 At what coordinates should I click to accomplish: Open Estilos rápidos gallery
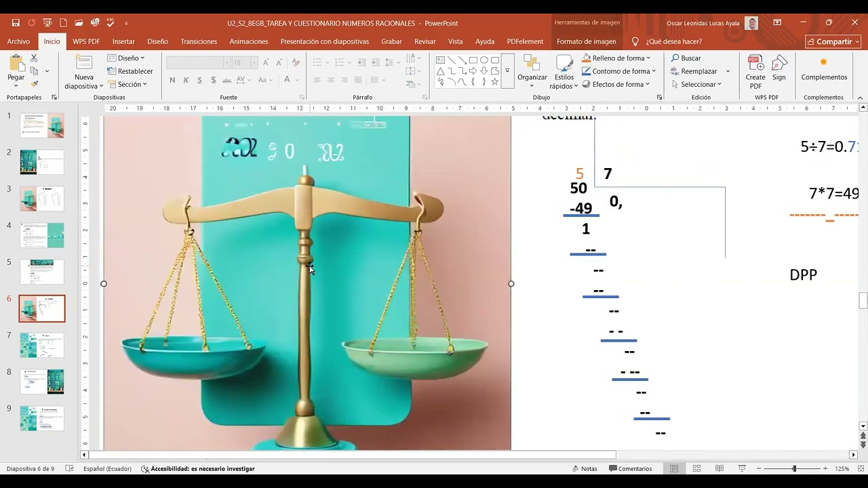564,72
